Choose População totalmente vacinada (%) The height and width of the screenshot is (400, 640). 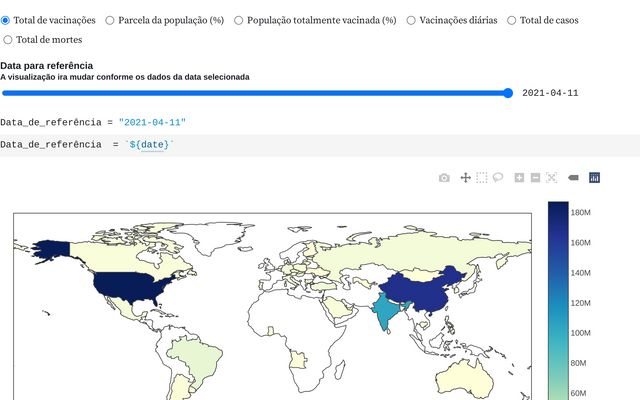point(239,20)
